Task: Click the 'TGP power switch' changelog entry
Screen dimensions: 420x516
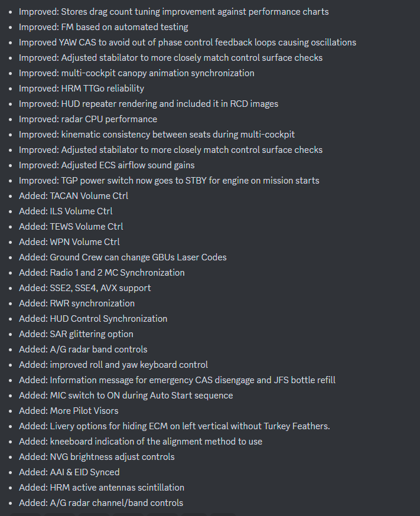Action: point(169,181)
